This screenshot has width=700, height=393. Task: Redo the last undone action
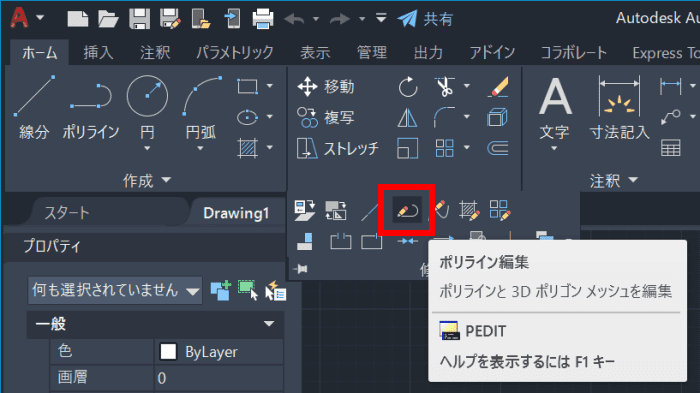340,19
